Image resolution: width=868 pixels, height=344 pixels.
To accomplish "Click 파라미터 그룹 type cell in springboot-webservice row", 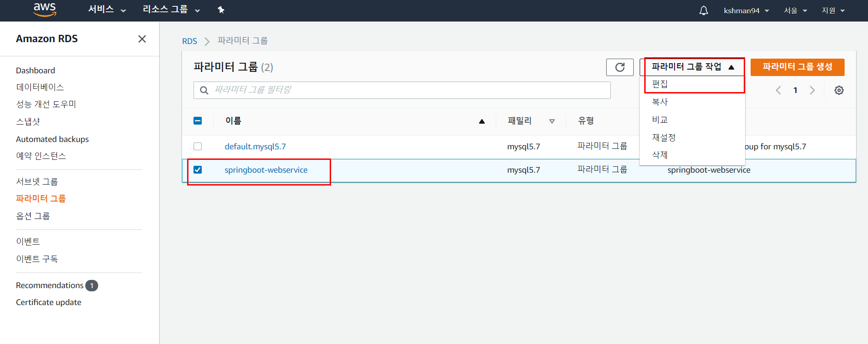I will (x=602, y=169).
